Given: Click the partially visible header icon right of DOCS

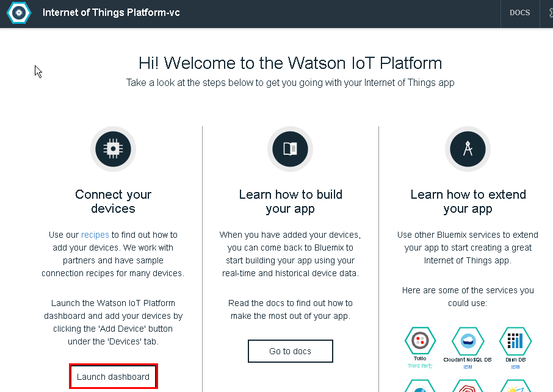Looking at the screenshot, I should tap(551, 13).
